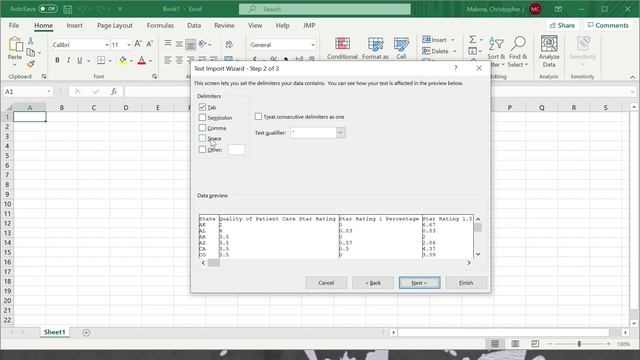The image size is (640, 360).
Task: Check the Other delimiter checkbox
Action: pyautogui.click(x=202, y=149)
